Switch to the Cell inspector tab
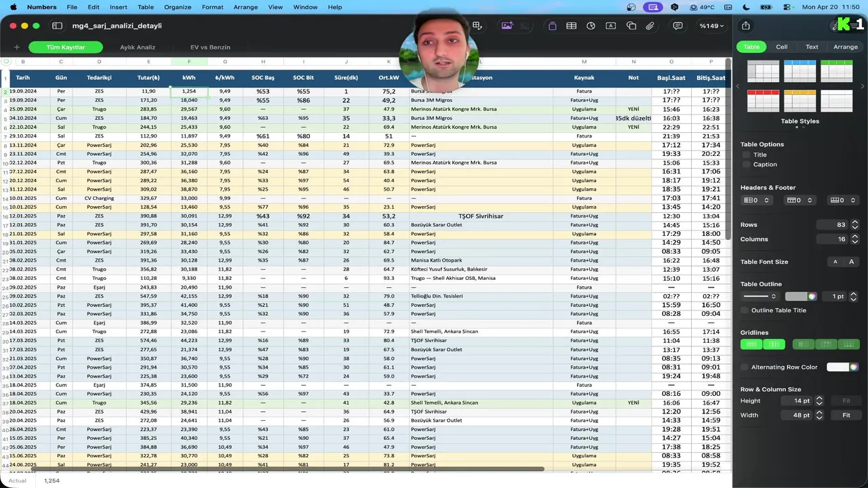The height and width of the screenshot is (488, 868). point(781,47)
